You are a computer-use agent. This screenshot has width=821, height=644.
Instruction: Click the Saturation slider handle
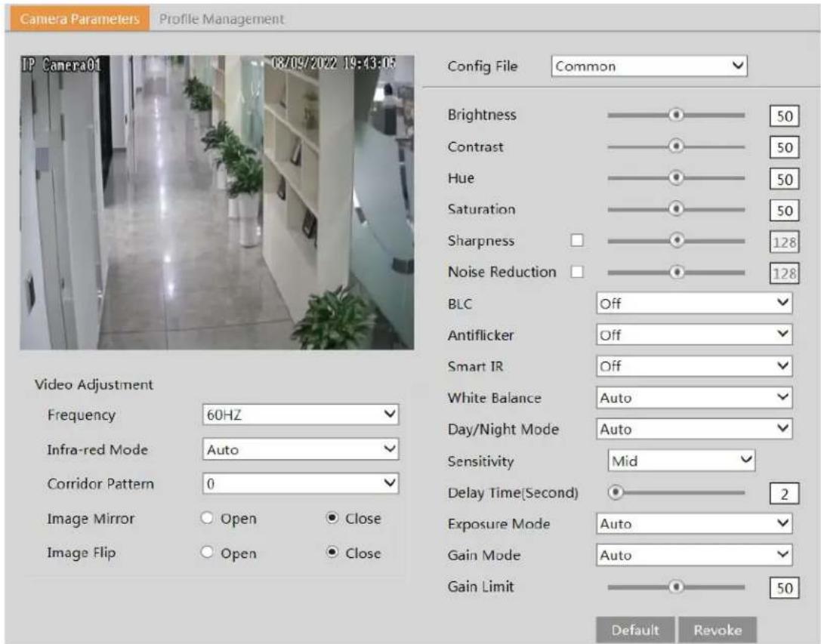point(676,209)
